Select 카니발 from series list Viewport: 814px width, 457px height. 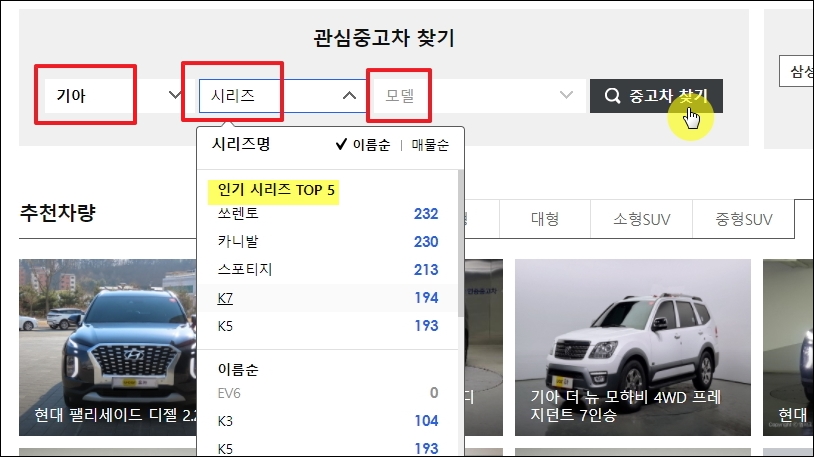coord(238,241)
